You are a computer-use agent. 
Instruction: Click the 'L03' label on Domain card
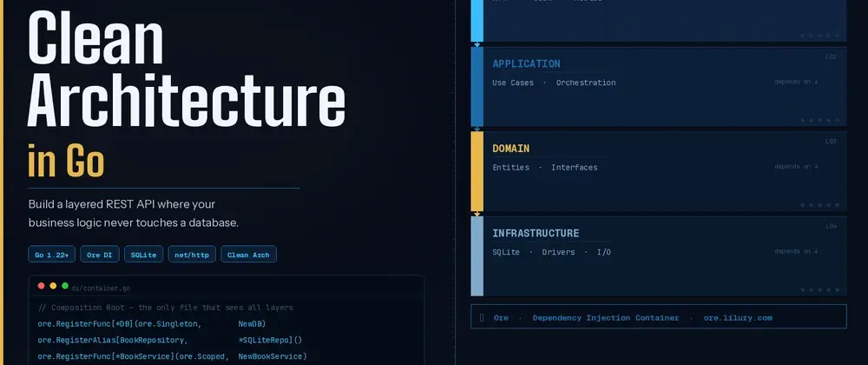tap(831, 142)
